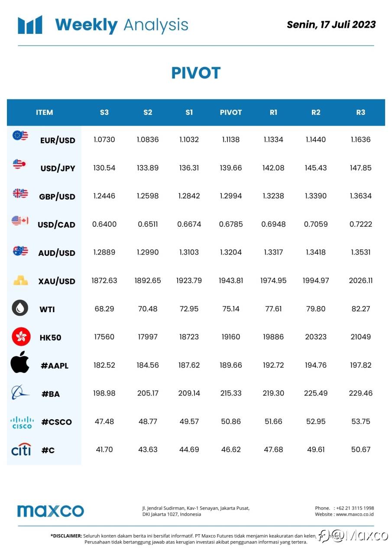Viewport: 392px width, 555px height.
Task: Click the maxco logo in the footer
Action: [x=50, y=511]
